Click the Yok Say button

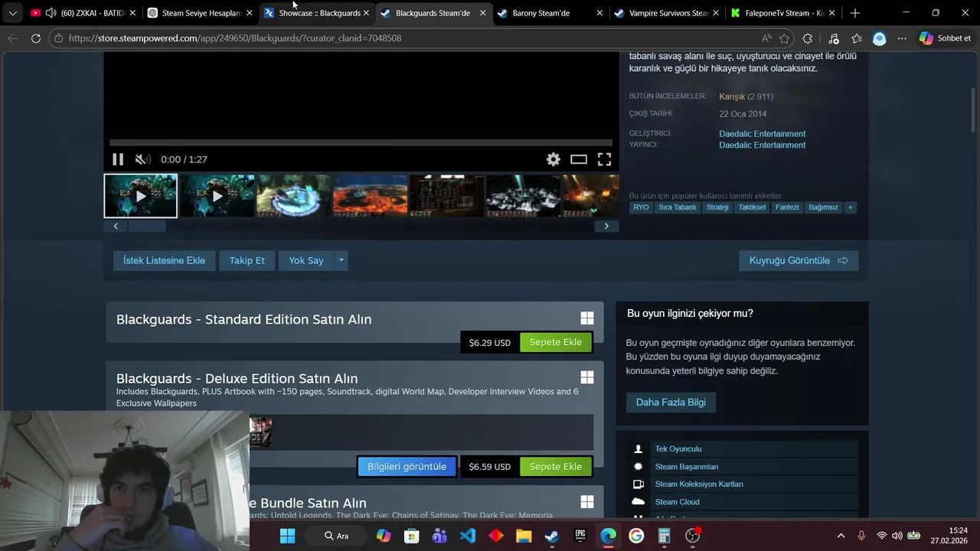pos(306,260)
